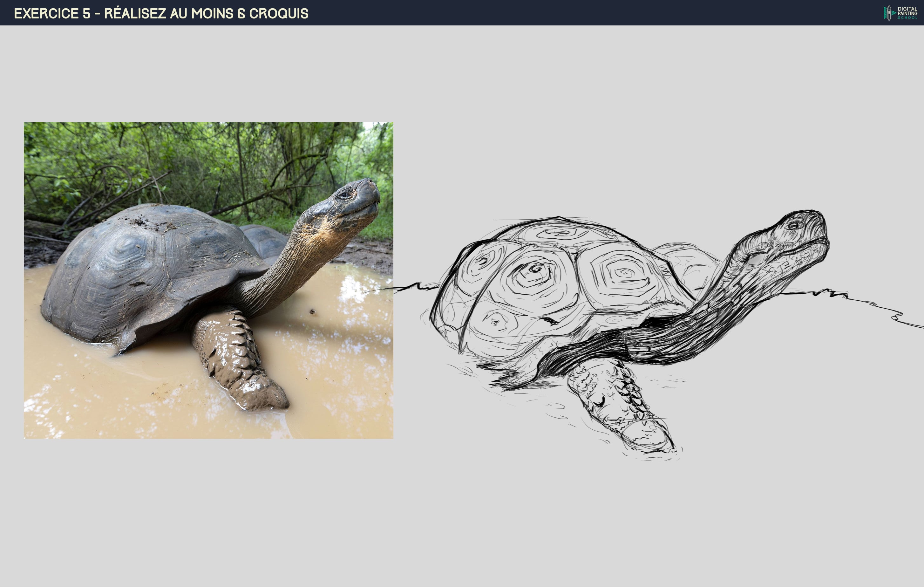This screenshot has height=587, width=924.
Task: Click the Exercice 5 title text
Action: click(x=161, y=13)
